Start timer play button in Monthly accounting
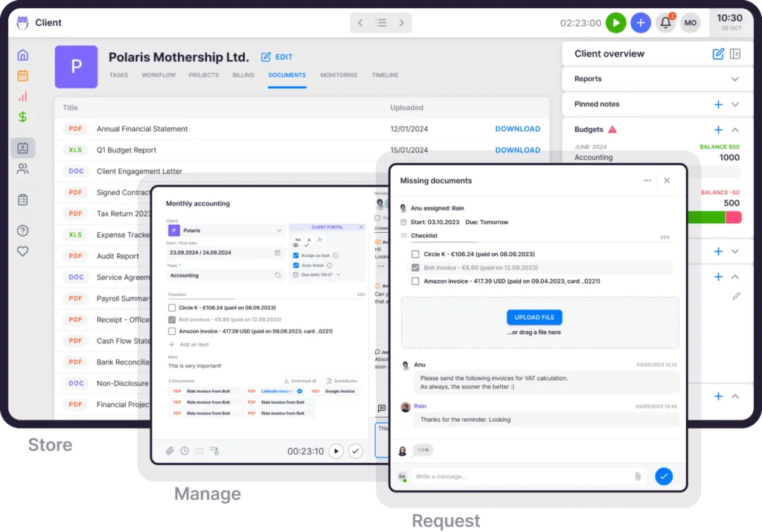Viewport: 762px width, 532px height. pyautogui.click(x=336, y=451)
